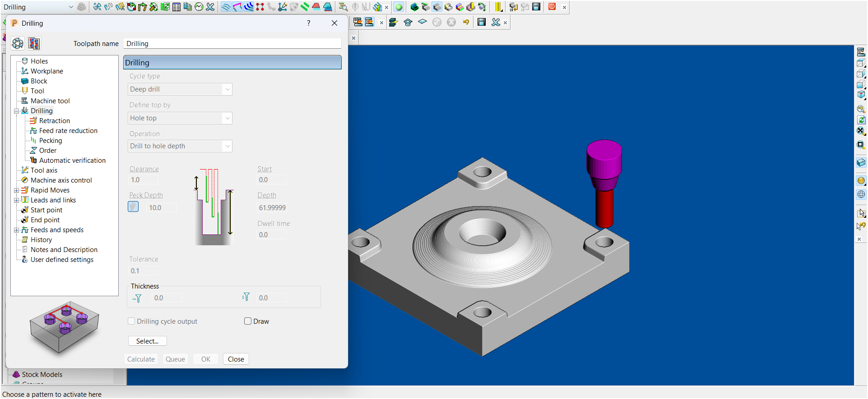
Task: Toggle the draw toolpath links icon
Action: coord(237,7)
